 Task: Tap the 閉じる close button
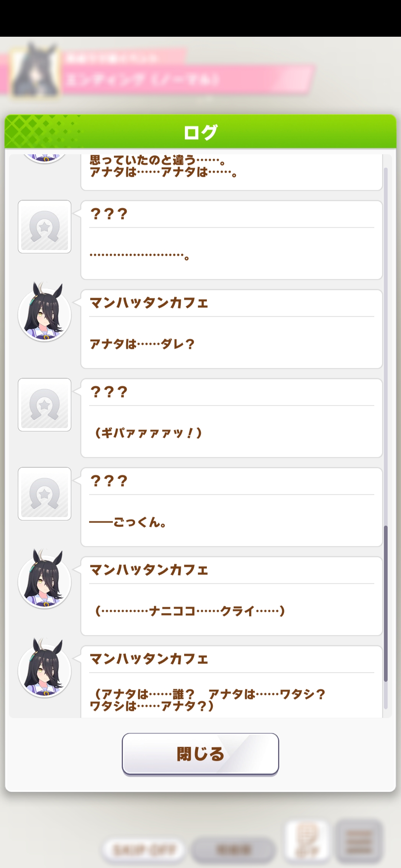coord(200,754)
